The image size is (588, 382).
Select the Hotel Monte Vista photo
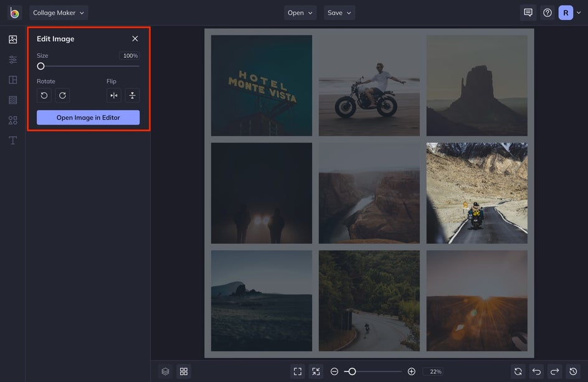(261, 85)
